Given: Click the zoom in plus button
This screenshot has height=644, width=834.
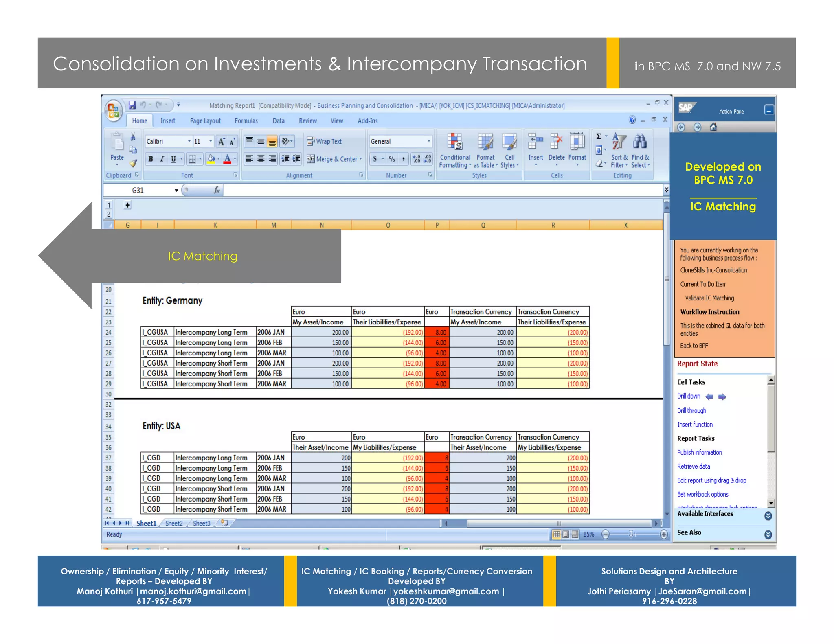Looking at the screenshot, I should (x=664, y=534).
